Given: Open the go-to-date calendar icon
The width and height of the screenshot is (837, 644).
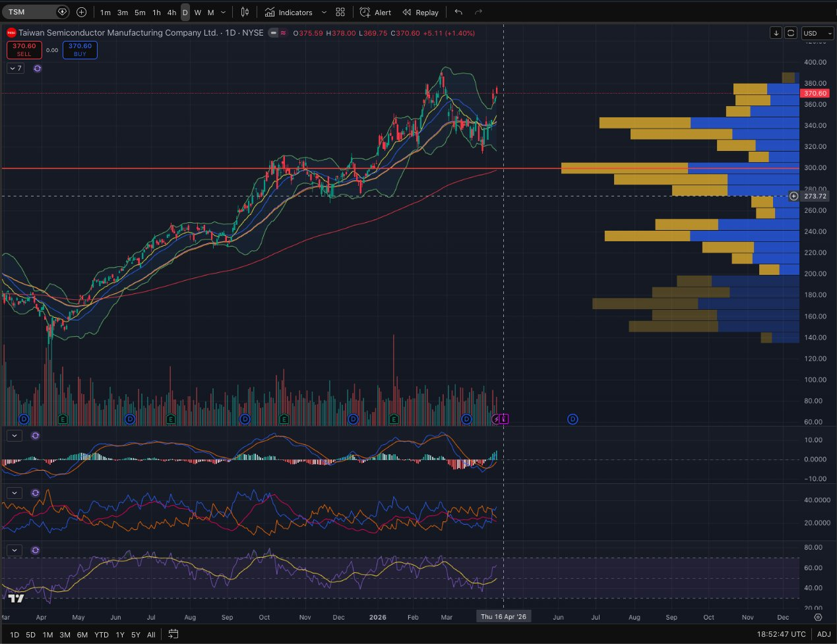Looking at the screenshot, I should [x=173, y=634].
